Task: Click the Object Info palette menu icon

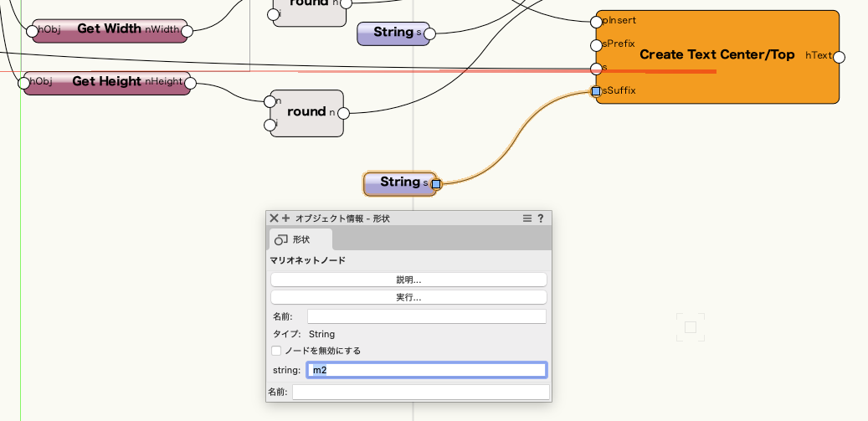Action: pyautogui.click(x=527, y=218)
